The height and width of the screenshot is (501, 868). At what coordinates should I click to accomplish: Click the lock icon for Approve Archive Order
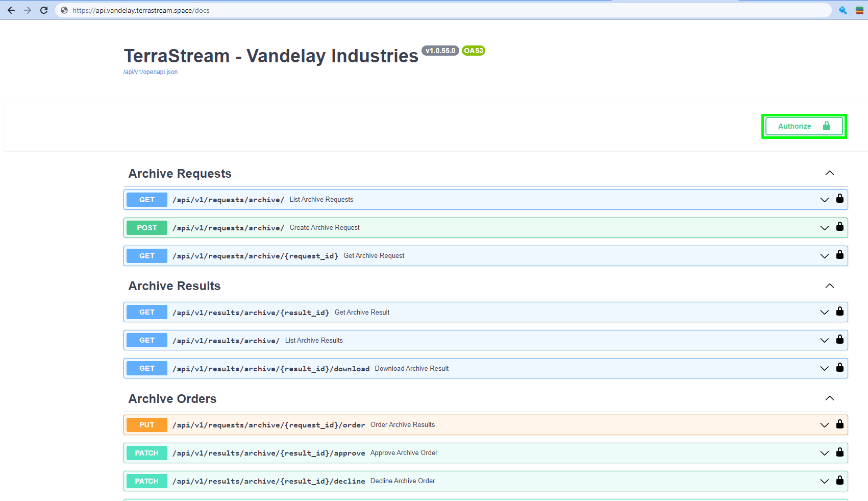click(x=840, y=452)
